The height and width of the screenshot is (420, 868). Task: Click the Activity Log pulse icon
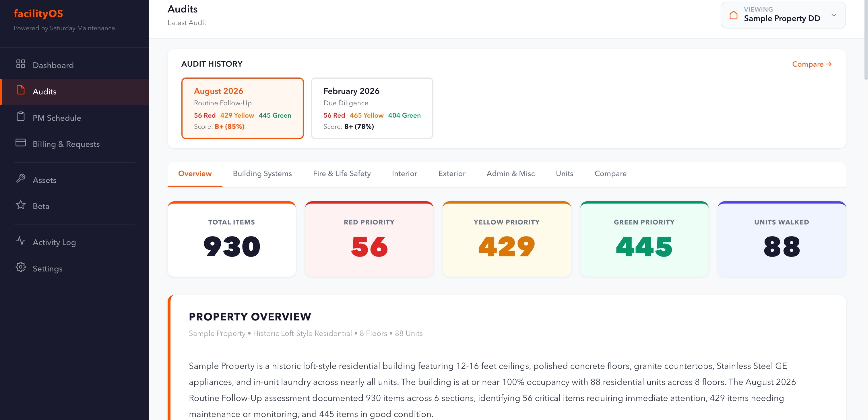pos(21,241)
